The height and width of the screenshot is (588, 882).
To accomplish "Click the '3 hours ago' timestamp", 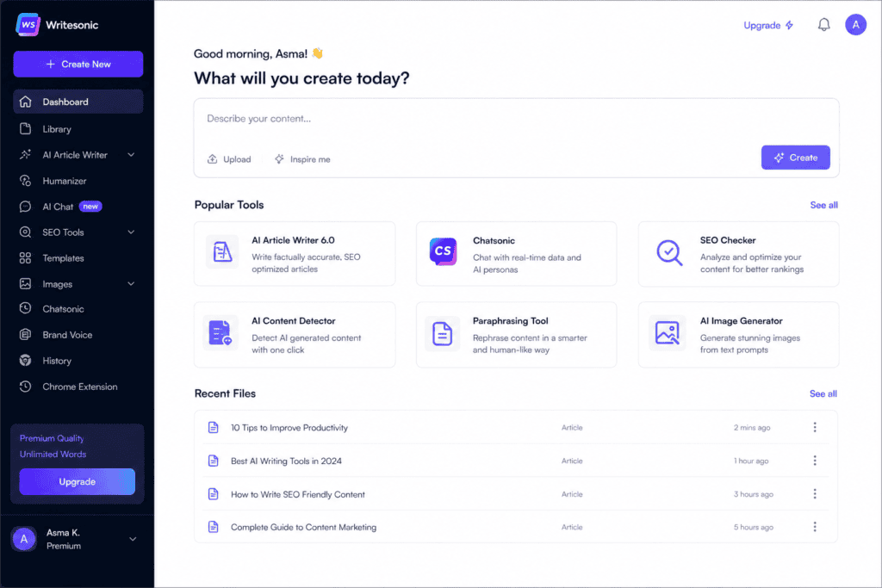I will pos(753,494).
